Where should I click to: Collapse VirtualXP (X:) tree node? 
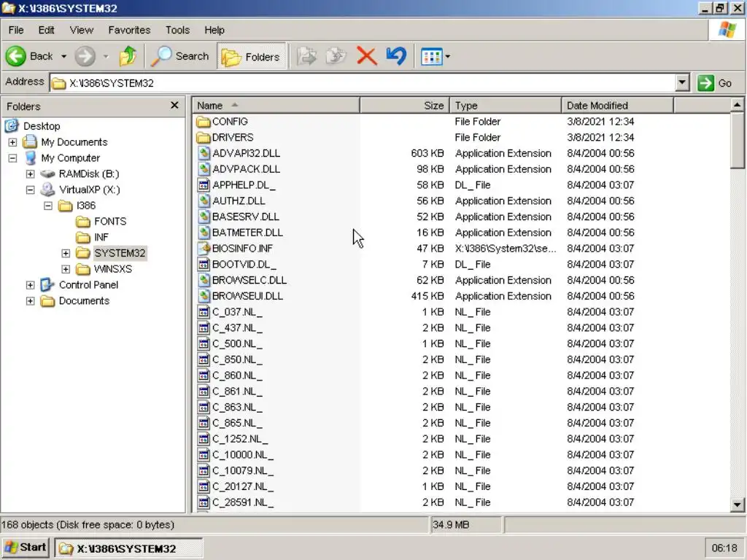(x=31, y=190)
